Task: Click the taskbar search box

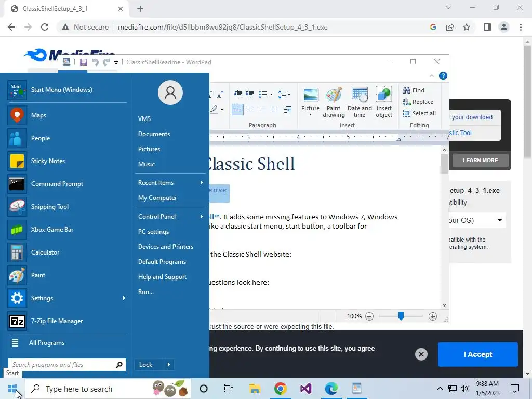Action: [108, 389]
